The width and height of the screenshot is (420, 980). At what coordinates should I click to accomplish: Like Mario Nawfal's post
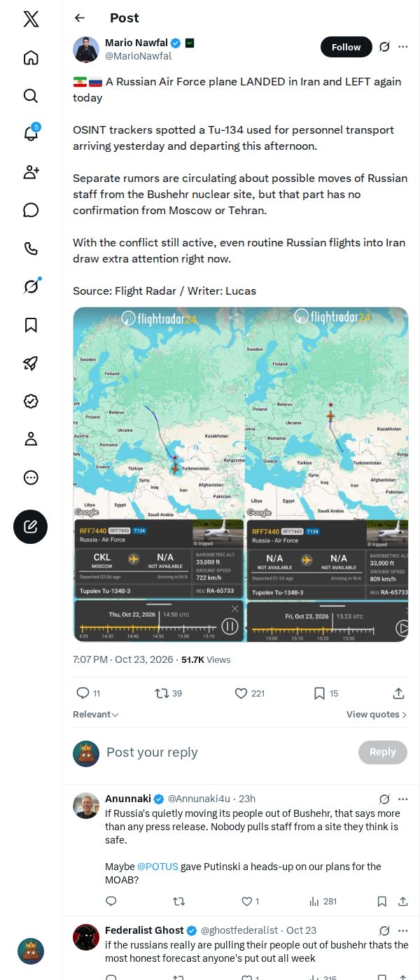[249, 693]
